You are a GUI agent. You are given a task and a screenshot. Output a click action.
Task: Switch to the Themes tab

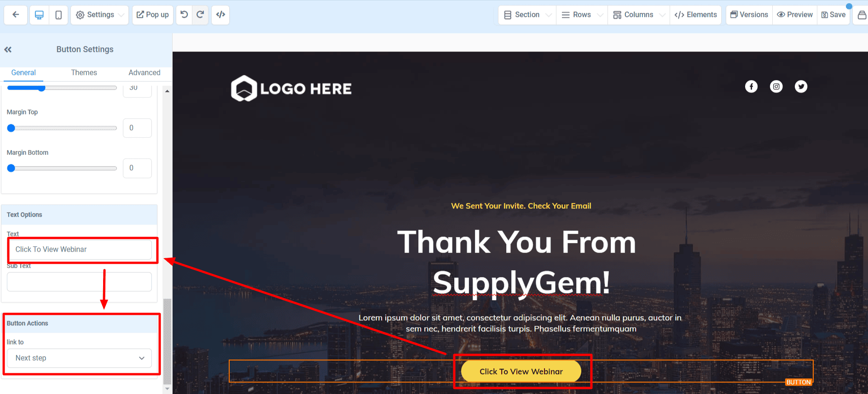tap(84, 73)
